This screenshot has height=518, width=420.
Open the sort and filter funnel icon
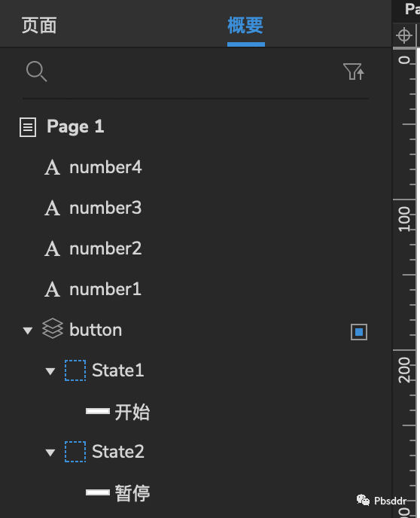(x=354, y=72)
